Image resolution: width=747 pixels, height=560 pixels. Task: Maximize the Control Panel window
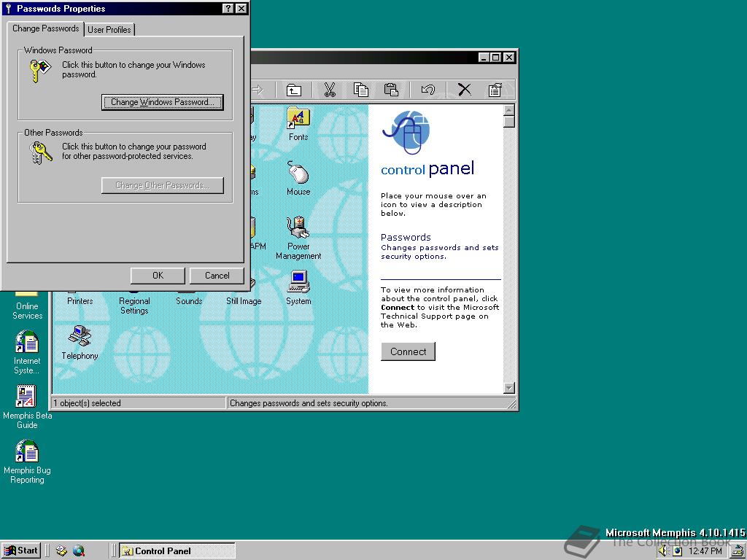point(495,57)
